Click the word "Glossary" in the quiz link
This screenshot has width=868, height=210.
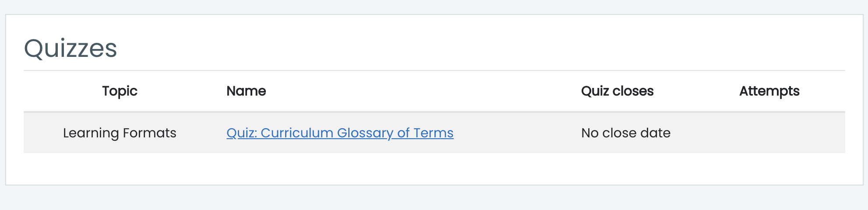pyautogui.click(x=365, y=133)
